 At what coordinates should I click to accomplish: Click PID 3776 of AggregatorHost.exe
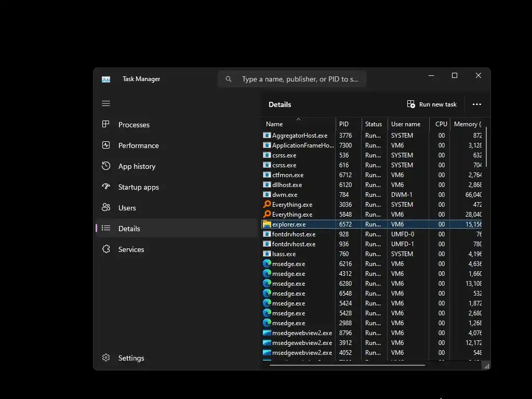pos(345,136)
